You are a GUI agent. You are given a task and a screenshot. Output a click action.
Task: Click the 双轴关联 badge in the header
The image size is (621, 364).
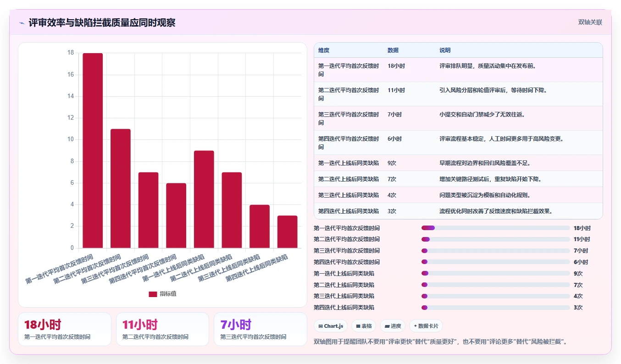(x=590, y=22)
